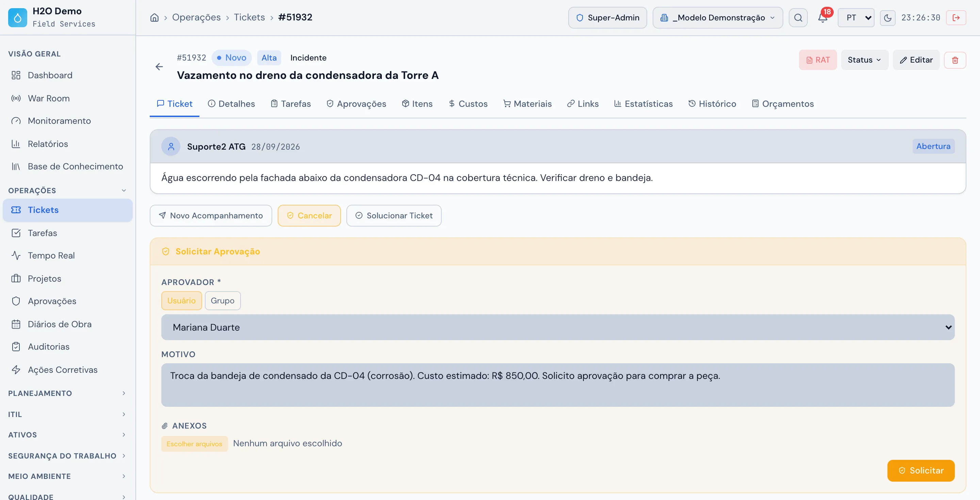Toggle dark mode moon icon
The image size is (980, 500).
click(x=887, y=17)
